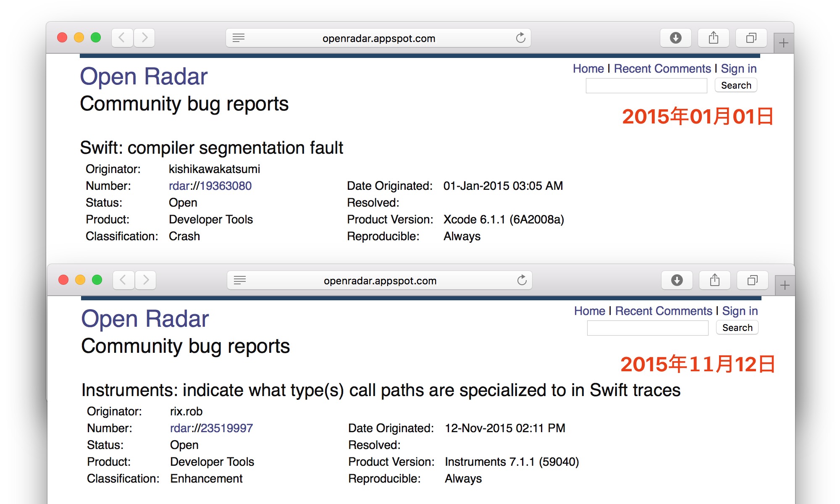
Task: Click the Share icon in bottom window
Action: 714,280
